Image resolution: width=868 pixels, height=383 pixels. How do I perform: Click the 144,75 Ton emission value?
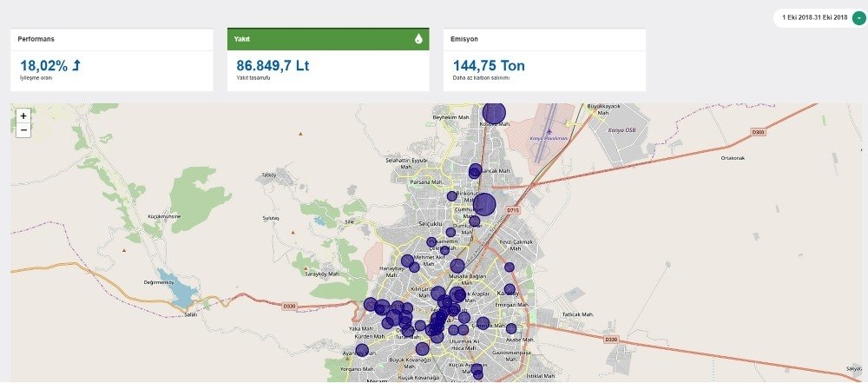point(489,66)
